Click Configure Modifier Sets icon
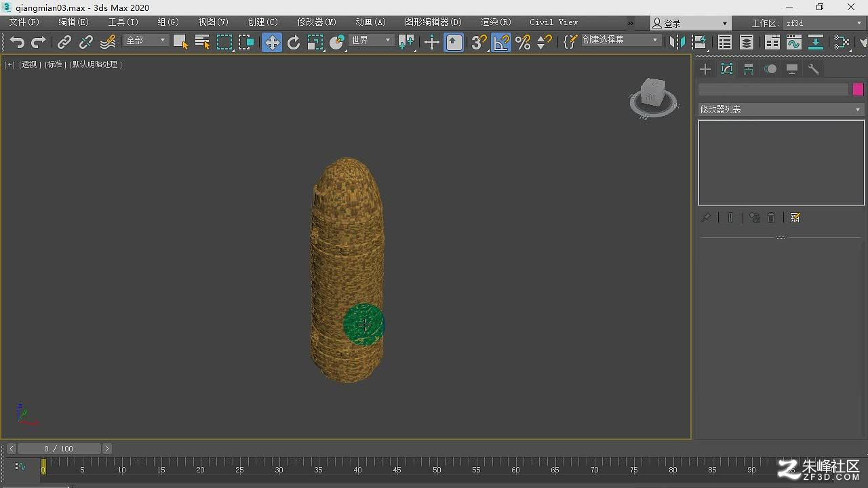The image size is (868, 488). [x=795, y=218]
